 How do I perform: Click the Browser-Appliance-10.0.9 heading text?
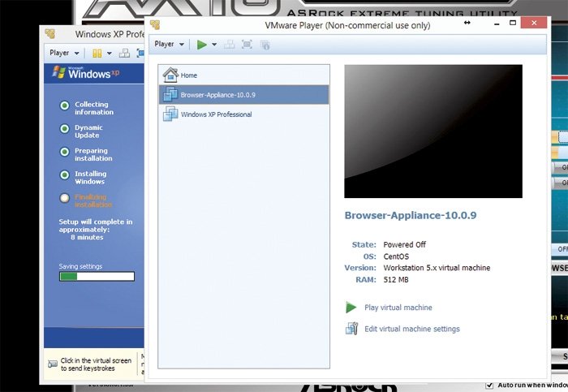point(411,215)
